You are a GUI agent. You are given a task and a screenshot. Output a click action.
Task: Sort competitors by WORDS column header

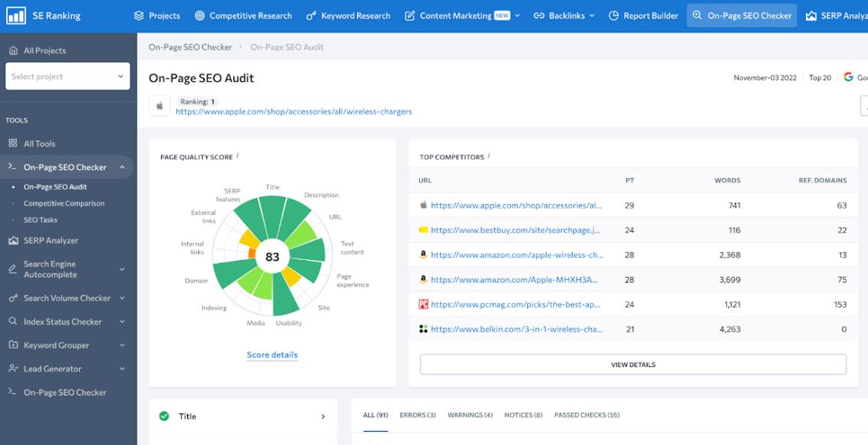pyautogui.click(x=728, y=180)
